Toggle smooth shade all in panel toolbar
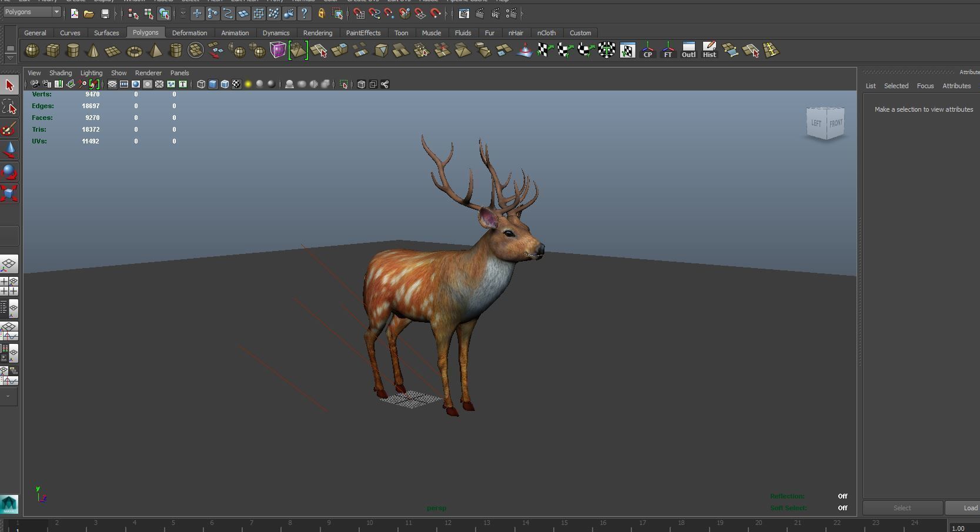 coord(213,84)
